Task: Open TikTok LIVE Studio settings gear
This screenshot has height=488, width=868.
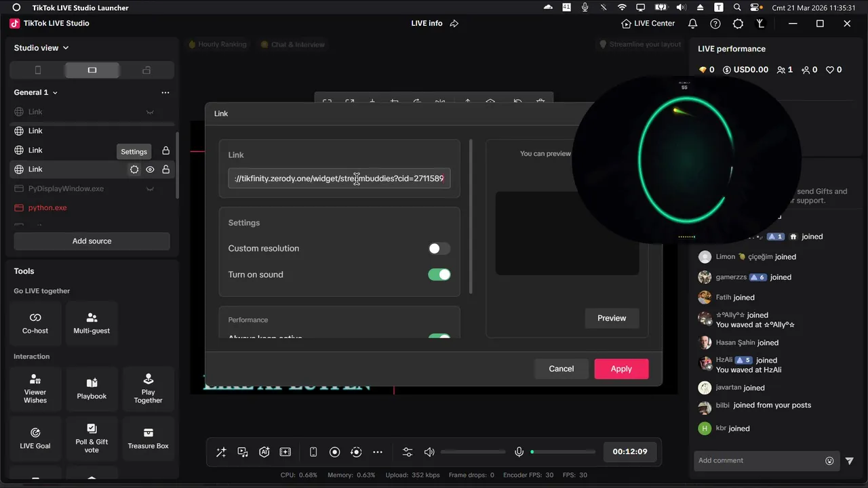Action: pyautogui.click(x=738, y=24)
